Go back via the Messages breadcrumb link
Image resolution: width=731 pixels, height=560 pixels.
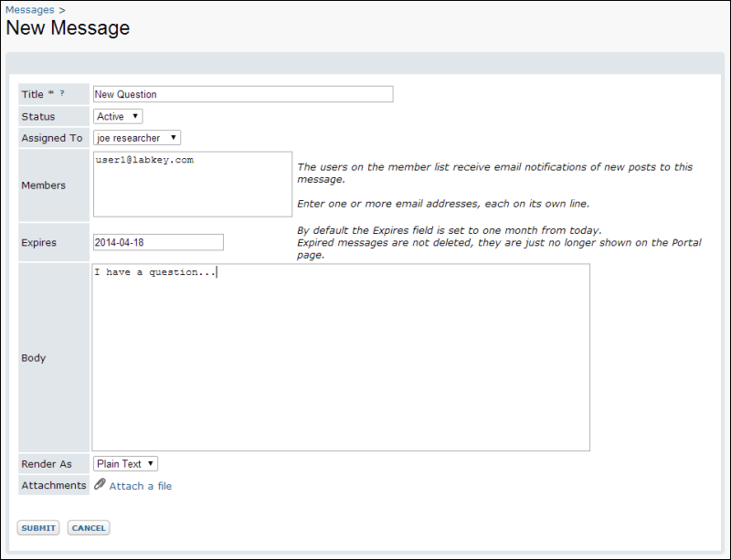coord(30,10)
